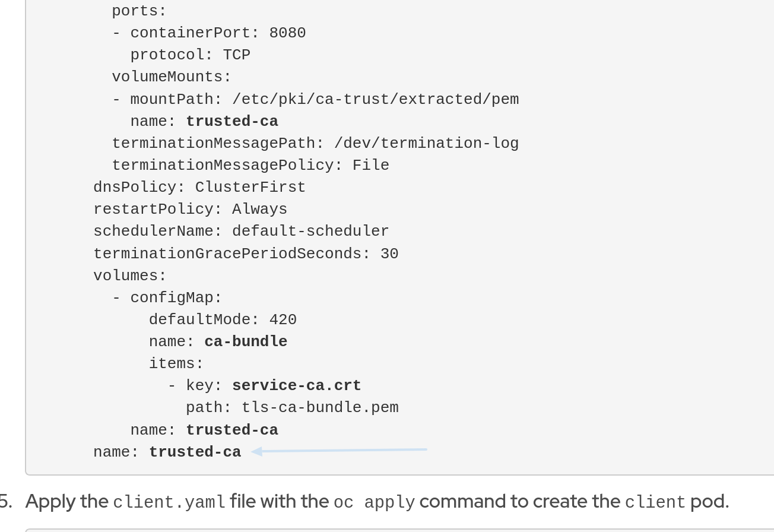The width and height of the screenshot is (774, 532).
Task: Click the restartPolicy Always line
Action: tap(190, 209)
